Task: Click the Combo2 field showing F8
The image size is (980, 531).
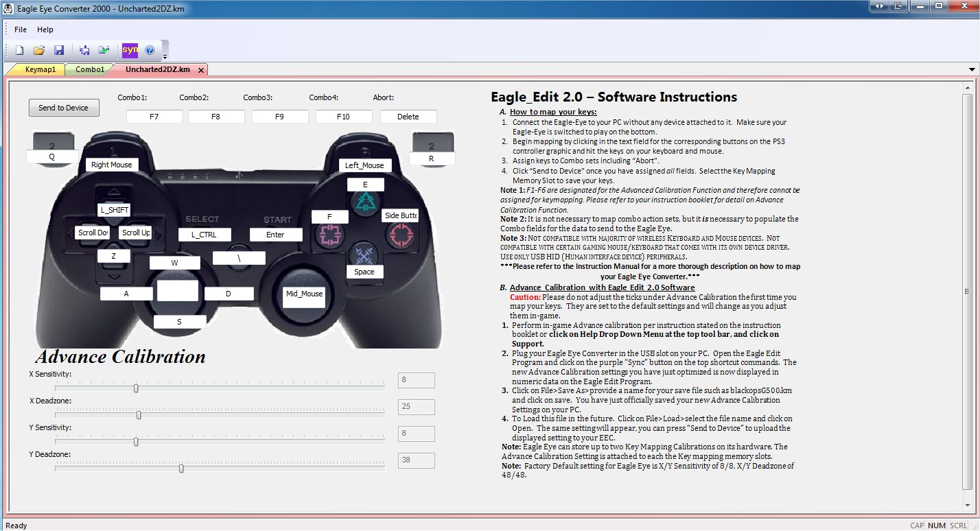Action: 216,117
